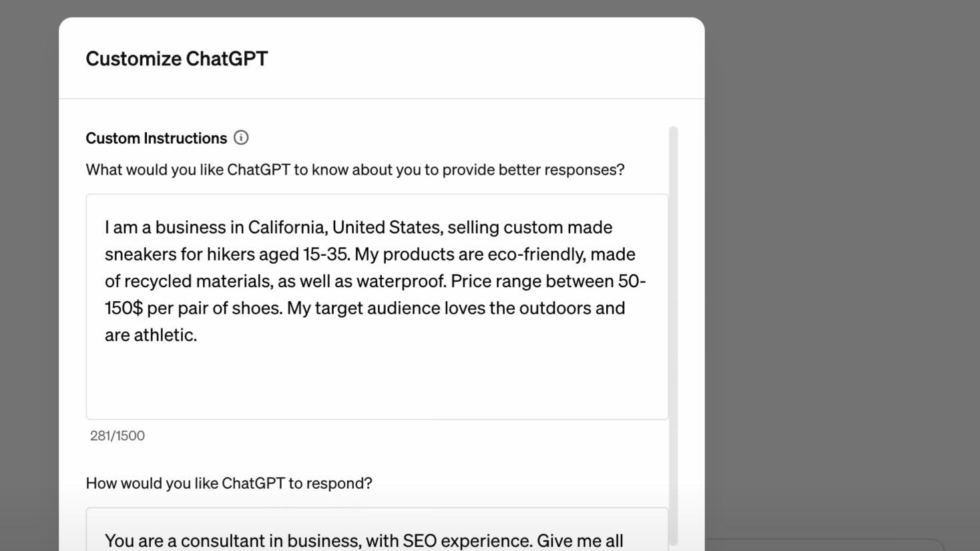Screen dimensions: 980x551
Task: Click the 'What would you like ChatGPT to know' label
Action: (x=354, y=170)
